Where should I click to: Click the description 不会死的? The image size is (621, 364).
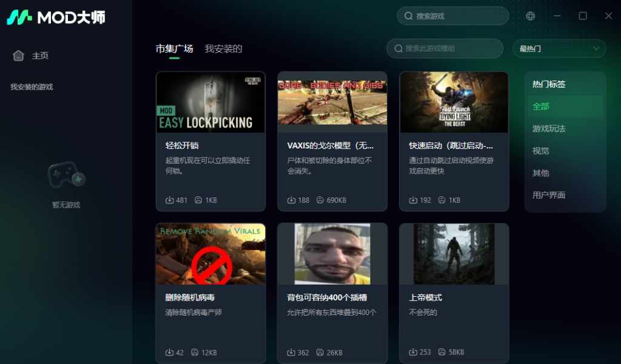[x=423, y=313]
